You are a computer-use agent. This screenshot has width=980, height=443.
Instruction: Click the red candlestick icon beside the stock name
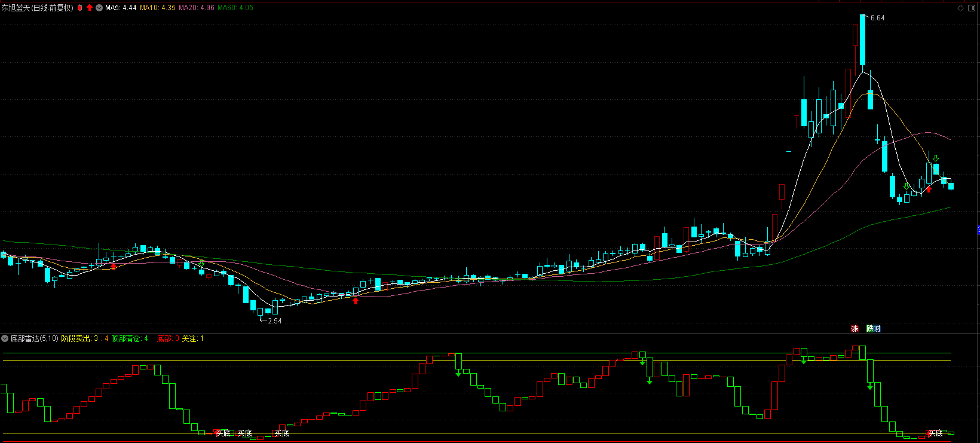pyautogui.click(x=79, y=8)
